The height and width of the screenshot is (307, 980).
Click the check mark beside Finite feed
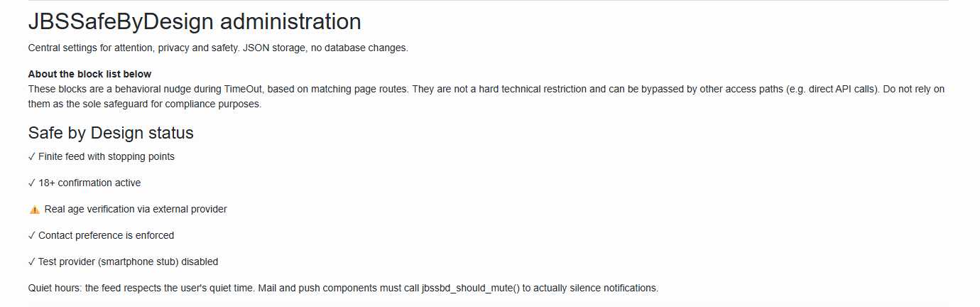(x=32, y=156)
